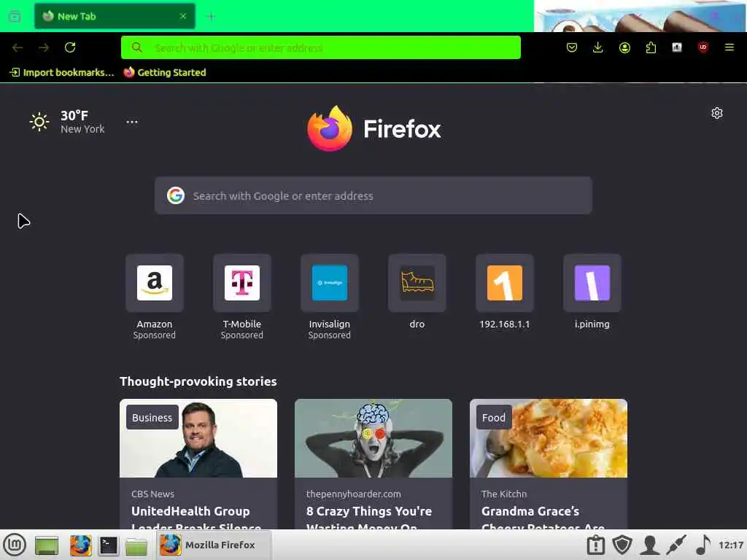
Task: Open weather widget three-dots menu
Action: click(x=132, y=122)
